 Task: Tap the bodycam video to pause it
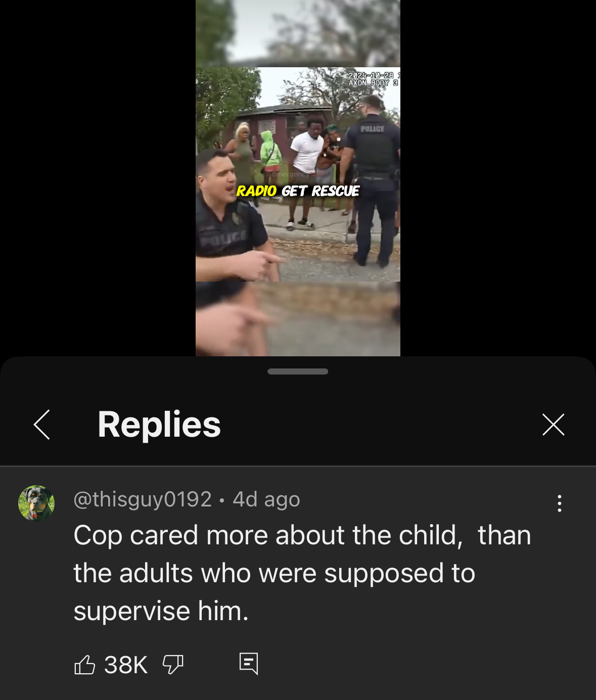point(298,174)
